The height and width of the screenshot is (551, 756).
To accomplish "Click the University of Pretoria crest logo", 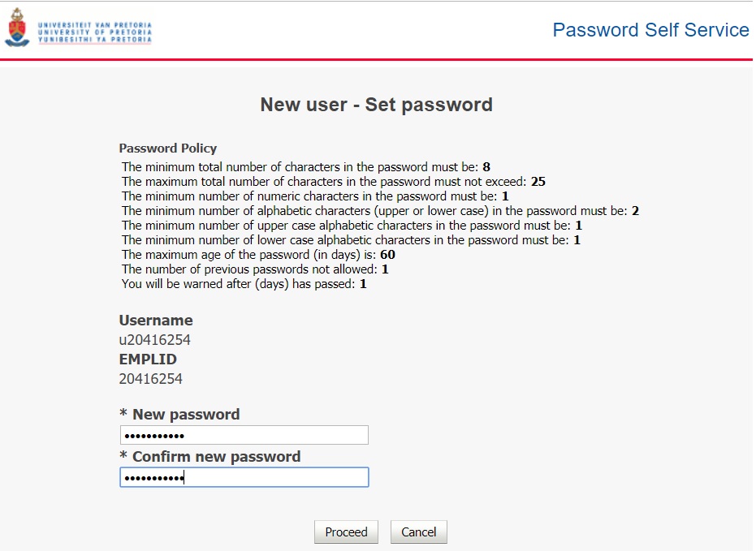I will pyautogui.click(x=16, y=27).
